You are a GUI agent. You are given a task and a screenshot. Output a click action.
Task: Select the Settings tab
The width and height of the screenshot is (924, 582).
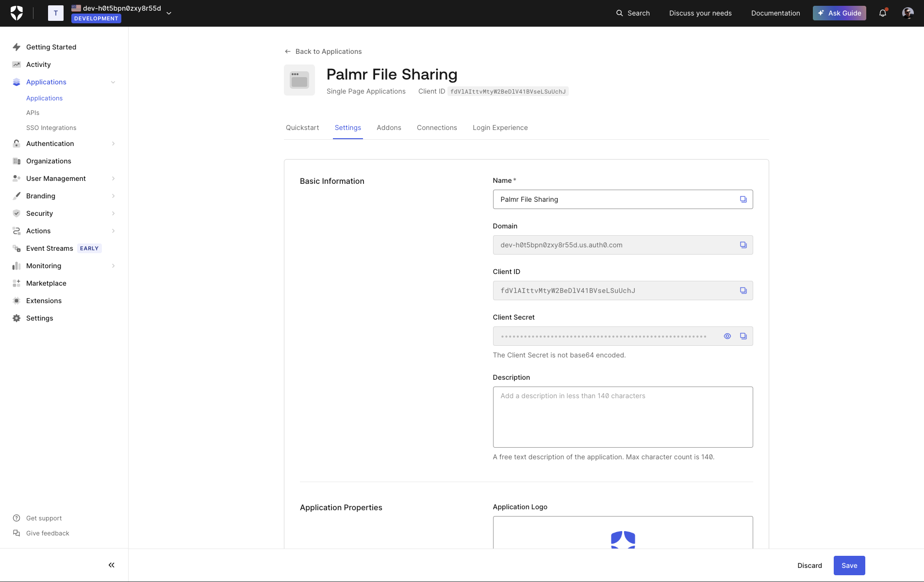[348, 128]
